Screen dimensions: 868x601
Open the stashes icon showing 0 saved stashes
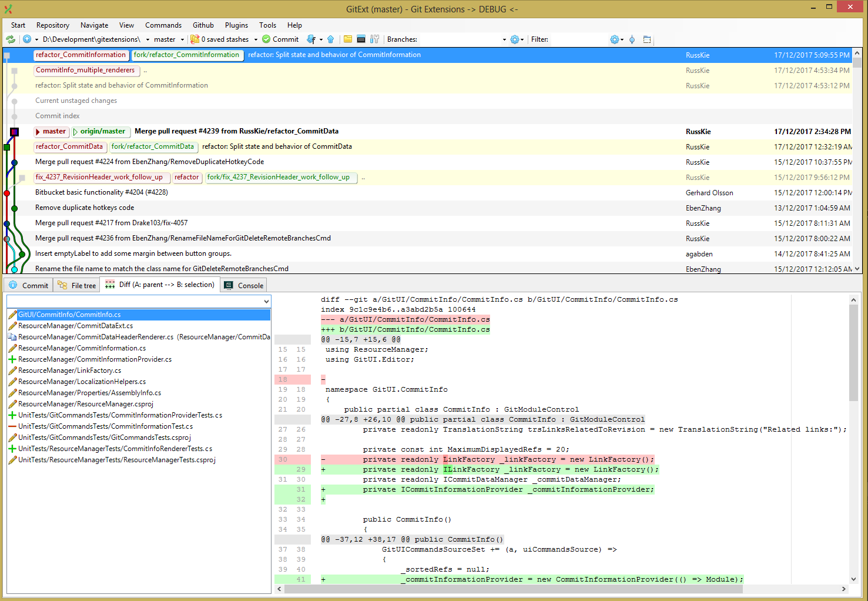(x=194, y=39)
